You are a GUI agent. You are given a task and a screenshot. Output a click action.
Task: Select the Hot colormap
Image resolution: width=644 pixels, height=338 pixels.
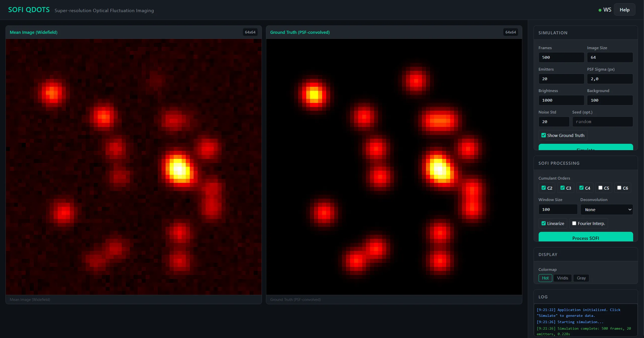click(x=545, y=278)
